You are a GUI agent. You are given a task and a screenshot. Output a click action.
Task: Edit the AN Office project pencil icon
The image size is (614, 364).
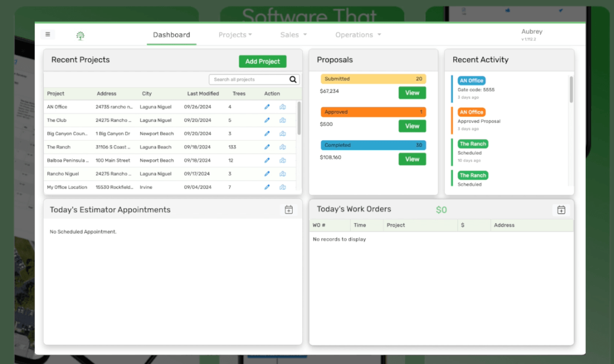(267, 107)
